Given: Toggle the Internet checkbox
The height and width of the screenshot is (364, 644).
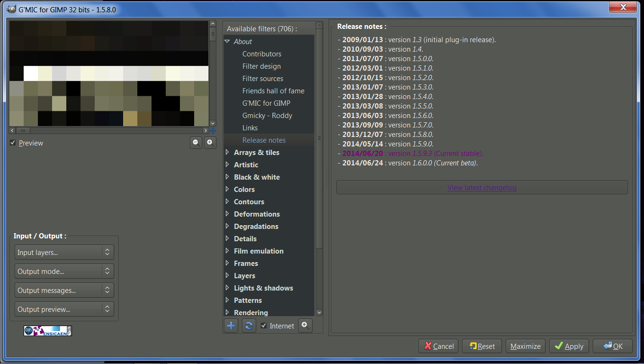Looking at the screenshot, I should 264,326.
